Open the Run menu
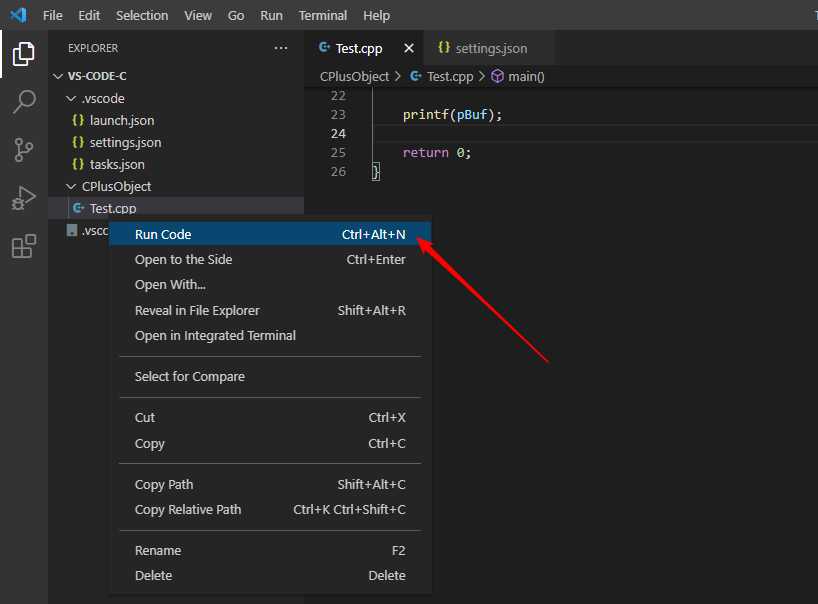818x604 pixels. [271, 16]
